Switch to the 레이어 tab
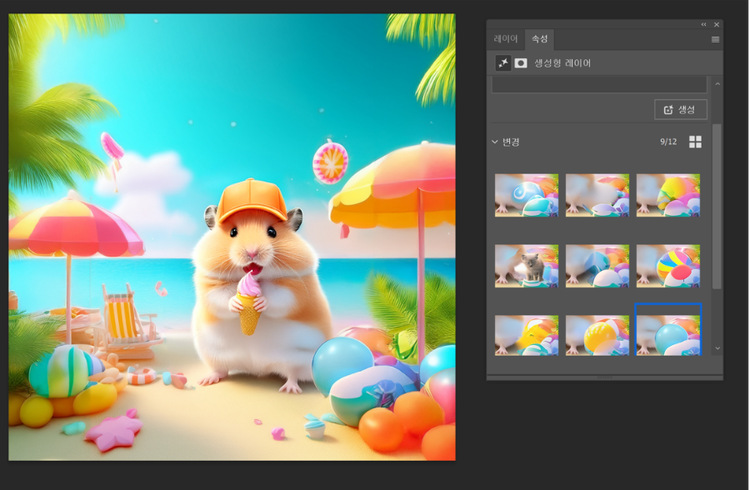The image size is (750, 490). click(x=506, y=39)
